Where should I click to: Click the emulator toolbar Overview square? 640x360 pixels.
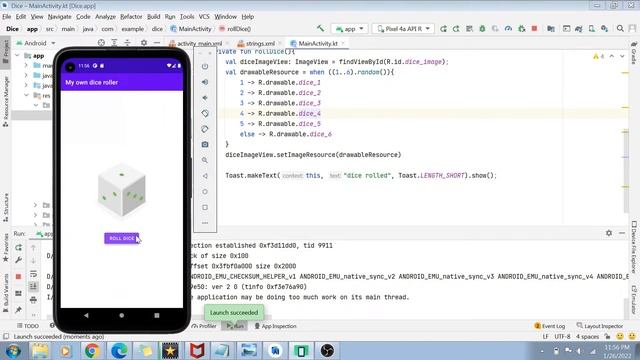[205, 207]
